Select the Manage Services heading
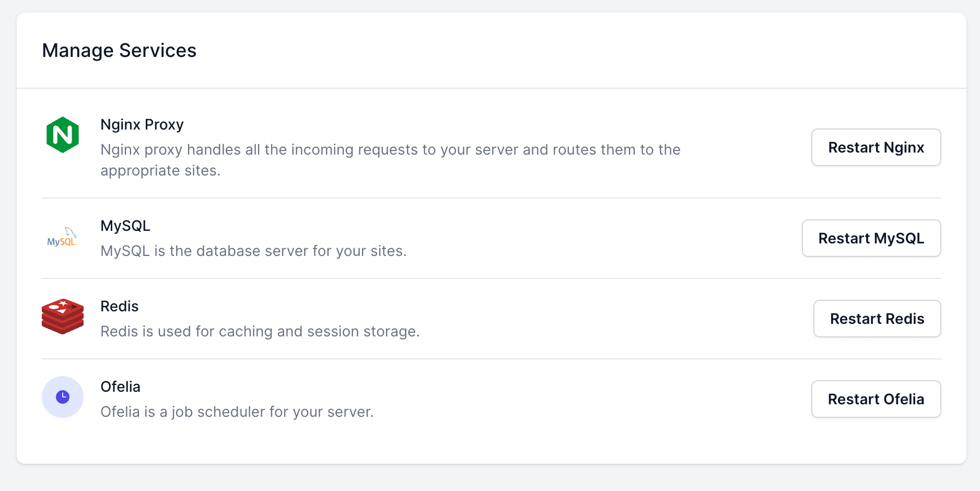 pos(119,51)
